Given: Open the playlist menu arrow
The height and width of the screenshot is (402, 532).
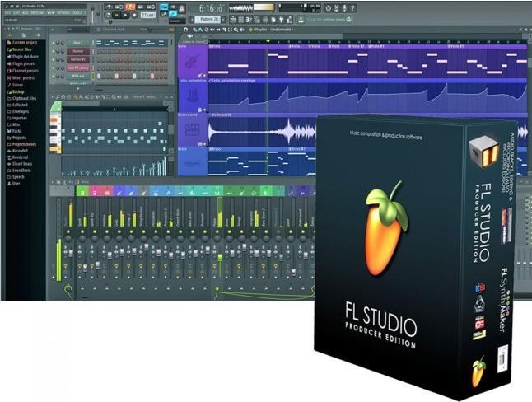Looking at the screenshot, I should (x=180, y=30).
